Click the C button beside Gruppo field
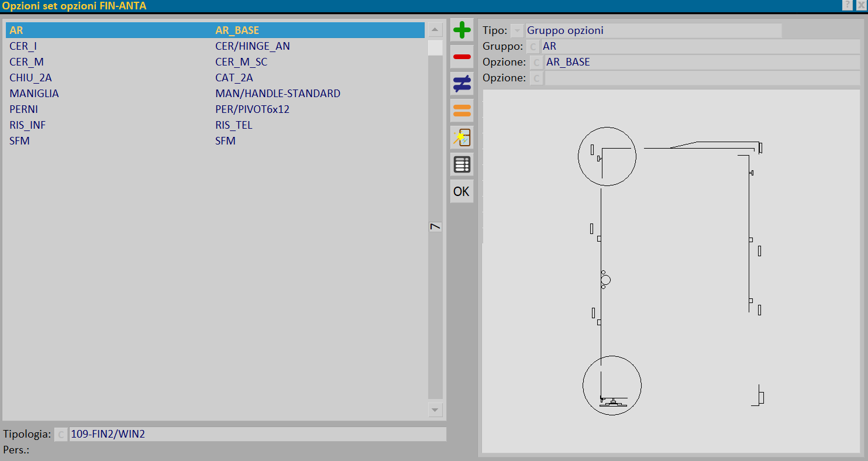 tap(533, 46)
